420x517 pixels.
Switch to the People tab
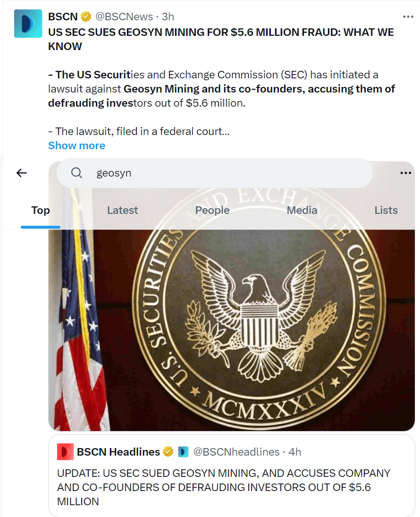212,211
